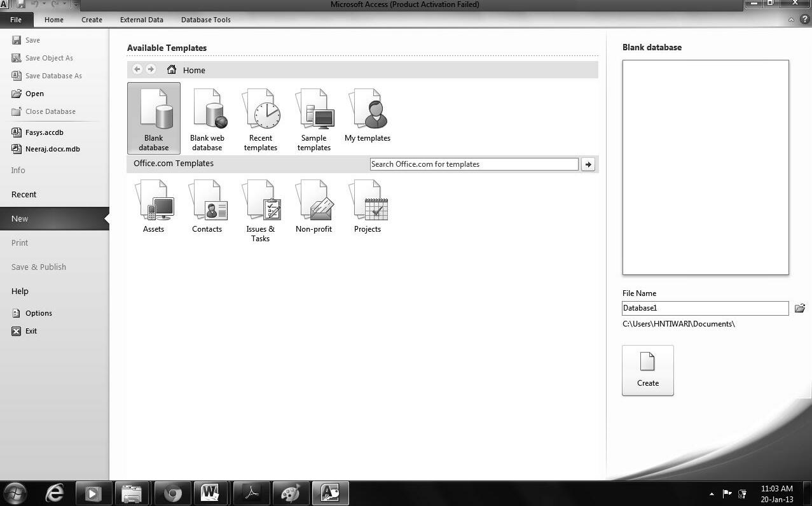Click the Create database button
Viewport: 812px width, 506px height.
648,370
